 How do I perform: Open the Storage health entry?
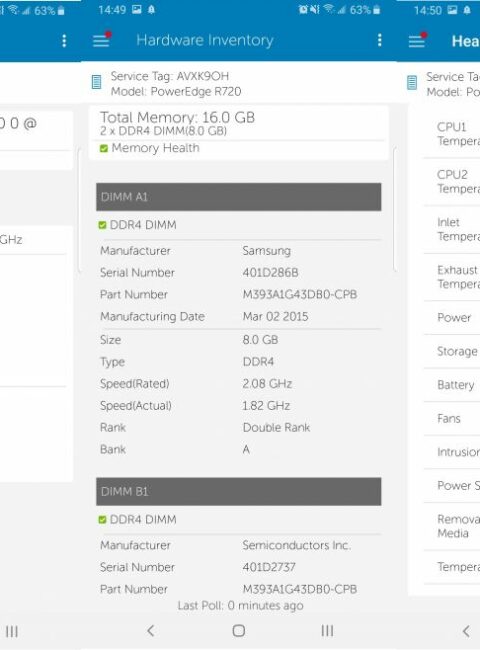pyautogui.click(x=451, y=352)
